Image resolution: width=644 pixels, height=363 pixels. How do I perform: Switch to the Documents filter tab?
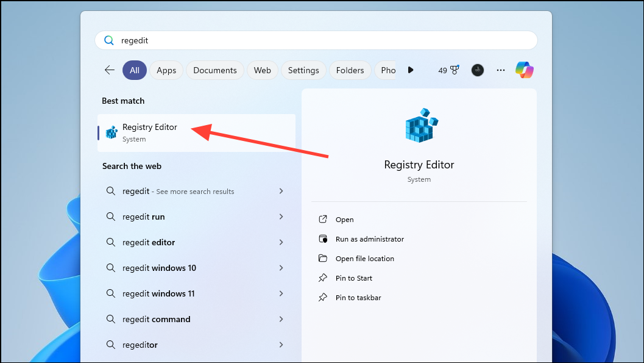pyautogui.click(x=215, y=70)
